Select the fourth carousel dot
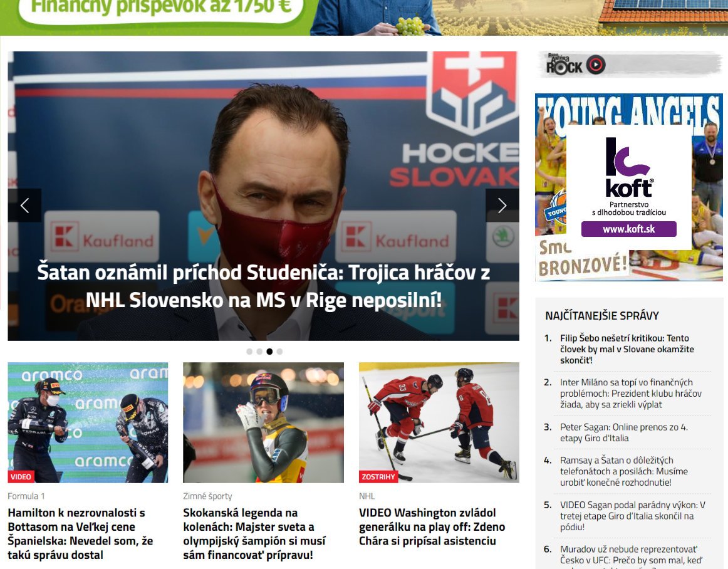This screenshot has height=569, width=728. (x=279, y=352)
